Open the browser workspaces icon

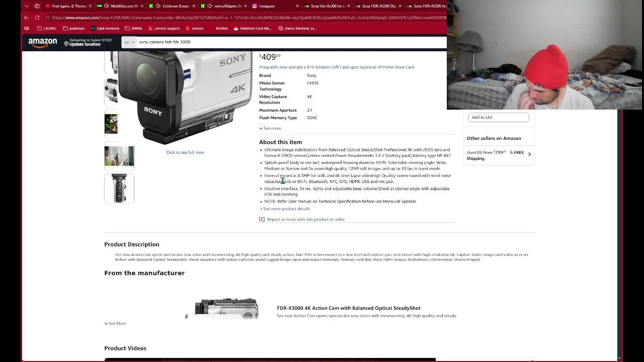37,6
